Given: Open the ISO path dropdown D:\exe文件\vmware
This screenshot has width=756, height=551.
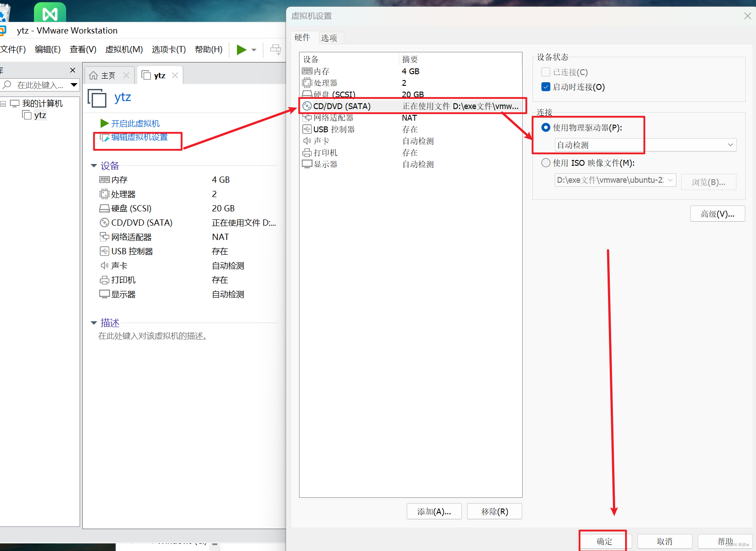Looking at the screenshot, I should (x=615, y=180).
